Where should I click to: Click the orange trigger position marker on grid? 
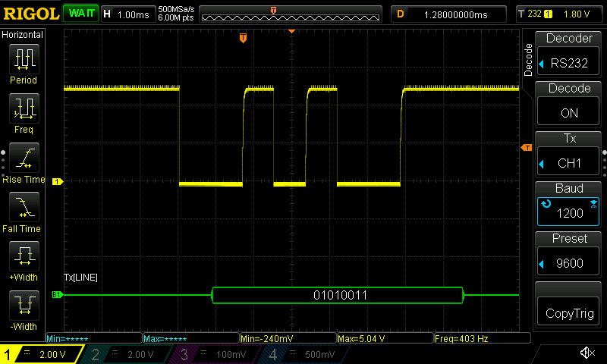[243, 37]
